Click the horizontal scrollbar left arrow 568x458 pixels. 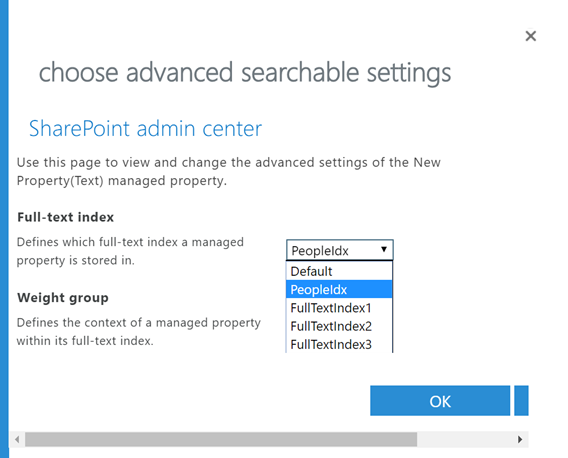pyautogui.click(x=17, y=440)
